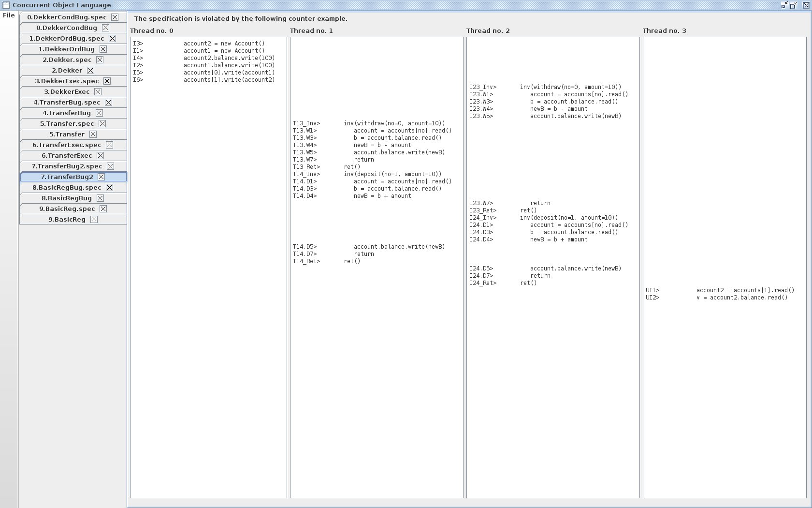Close the Concurrent Object Language window
This screenshot has height=508, width=812.
806,5
